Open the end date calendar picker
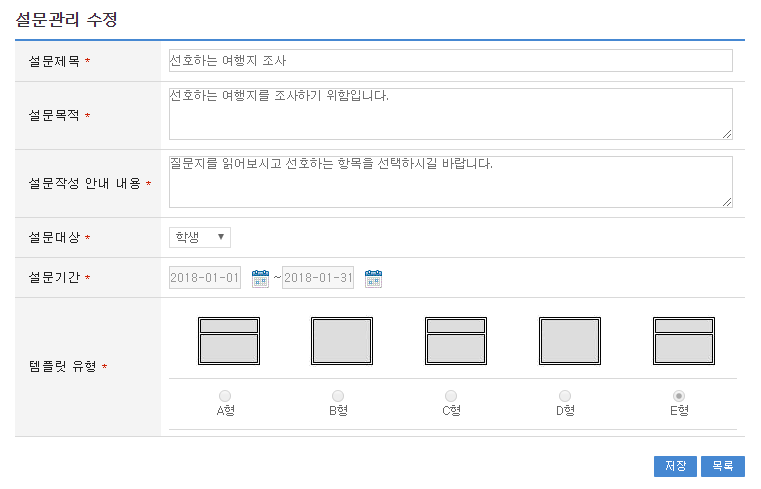The width and height of the screenshot is (761, 489). coord(373,278)
